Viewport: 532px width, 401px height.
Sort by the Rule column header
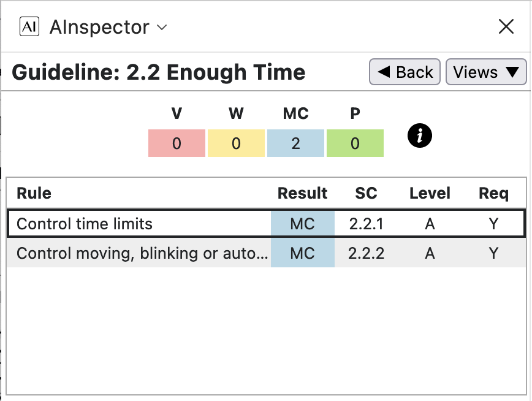pyautogui.click(x=34, y=194)
